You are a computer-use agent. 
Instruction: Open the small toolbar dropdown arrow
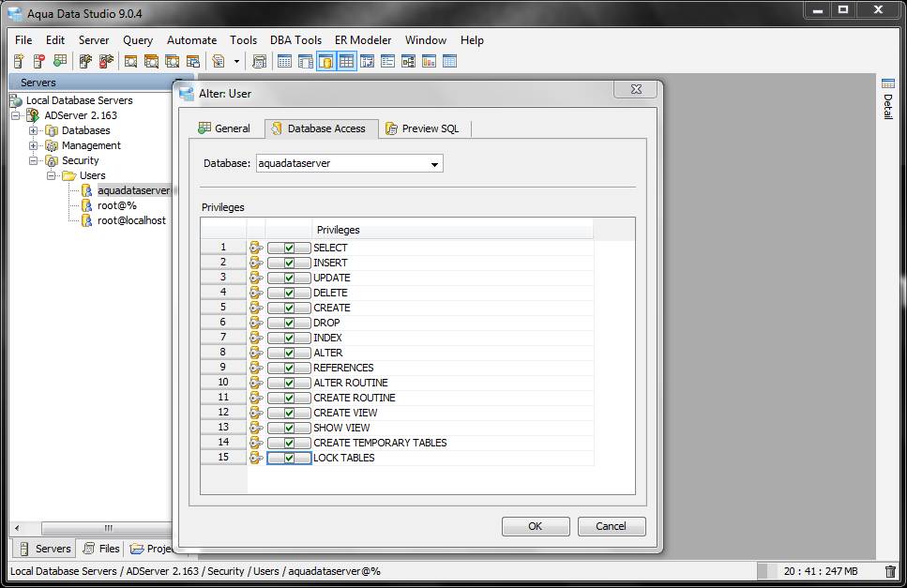click(236, 61)
